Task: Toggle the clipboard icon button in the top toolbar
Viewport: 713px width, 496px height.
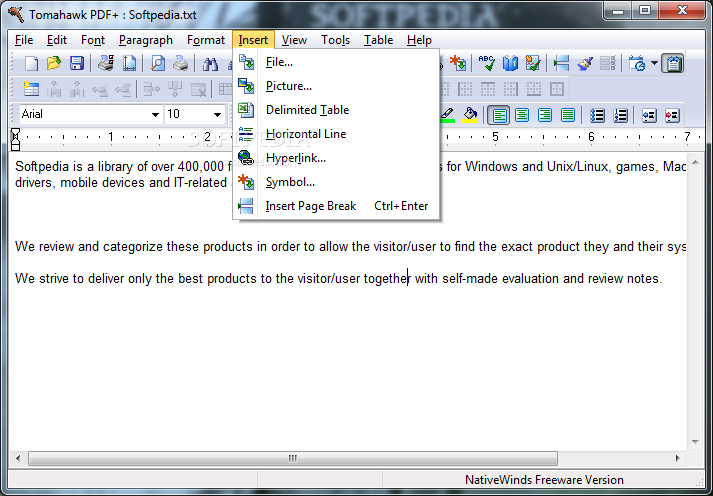Action: point(673,63)
